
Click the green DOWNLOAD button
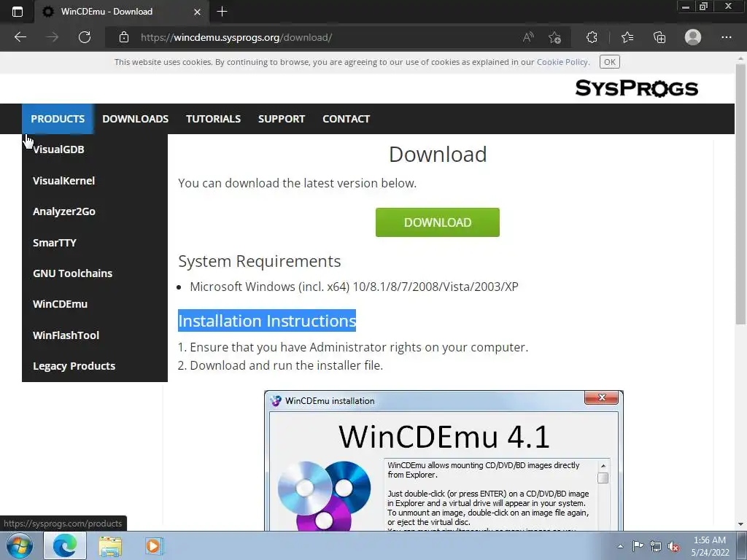[x=438, y=222]
